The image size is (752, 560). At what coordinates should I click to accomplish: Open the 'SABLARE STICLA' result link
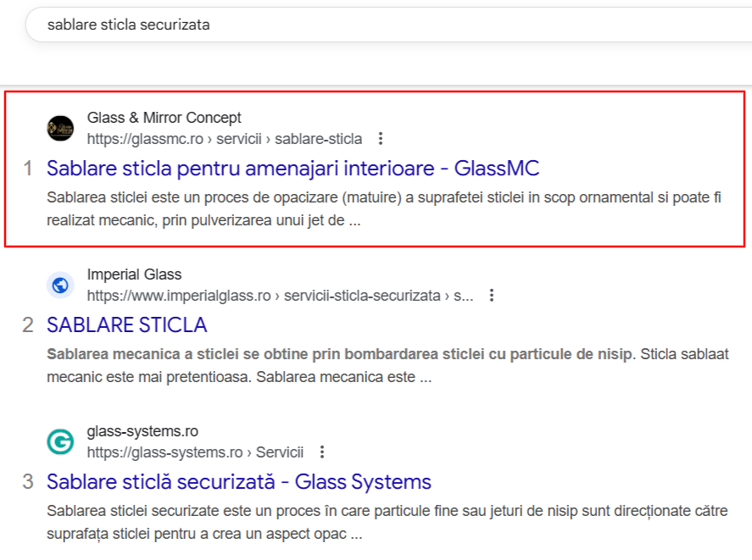(x=126, y=325)
